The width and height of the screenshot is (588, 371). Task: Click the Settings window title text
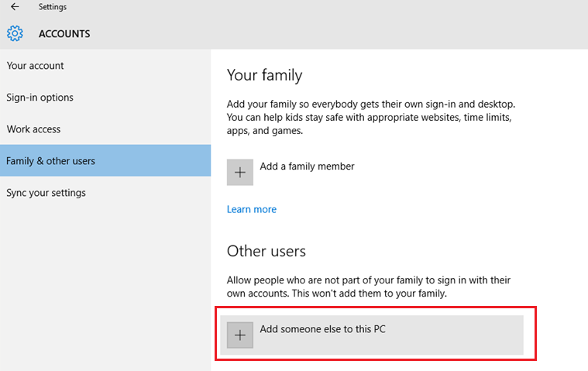(53, 7)
